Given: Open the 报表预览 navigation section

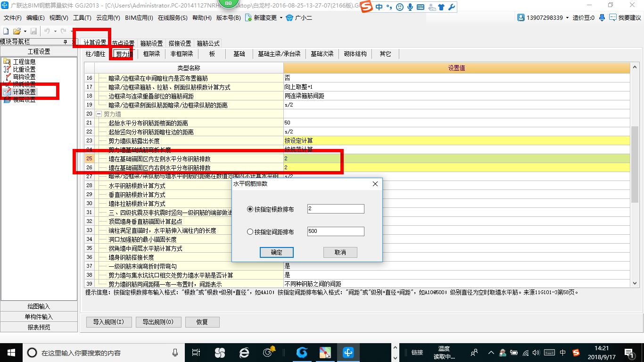Looking at the screenshot, I should pos(39,327).
